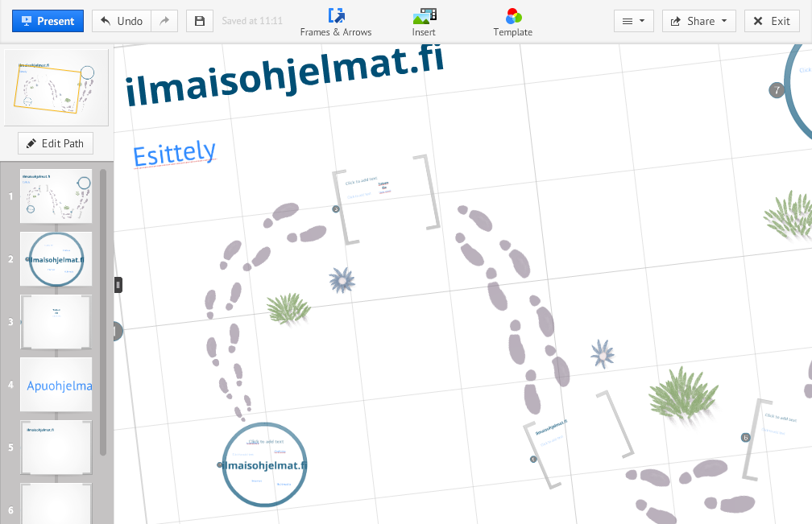Click the path marker on top bracket frame
The width and height of the screenshot is (812, 524).
(336, 209)
